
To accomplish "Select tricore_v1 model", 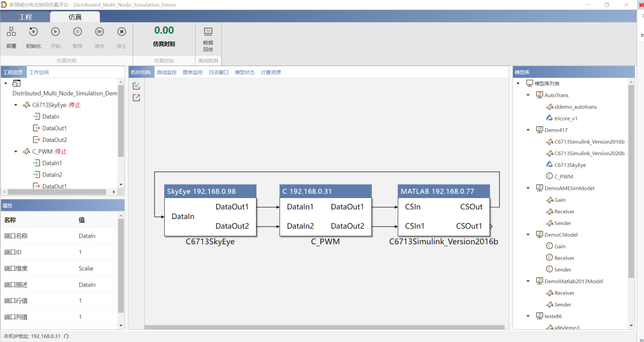I will click(x=566, y=119).
